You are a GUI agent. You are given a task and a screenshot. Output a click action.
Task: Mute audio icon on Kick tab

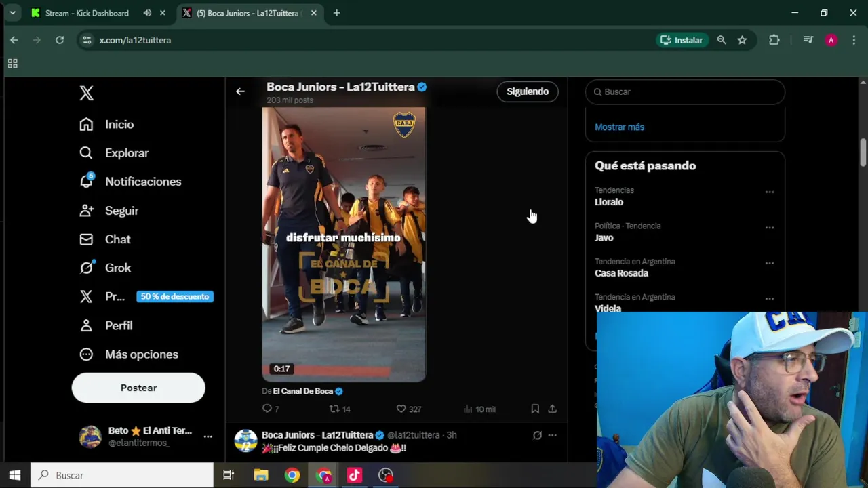147,13
